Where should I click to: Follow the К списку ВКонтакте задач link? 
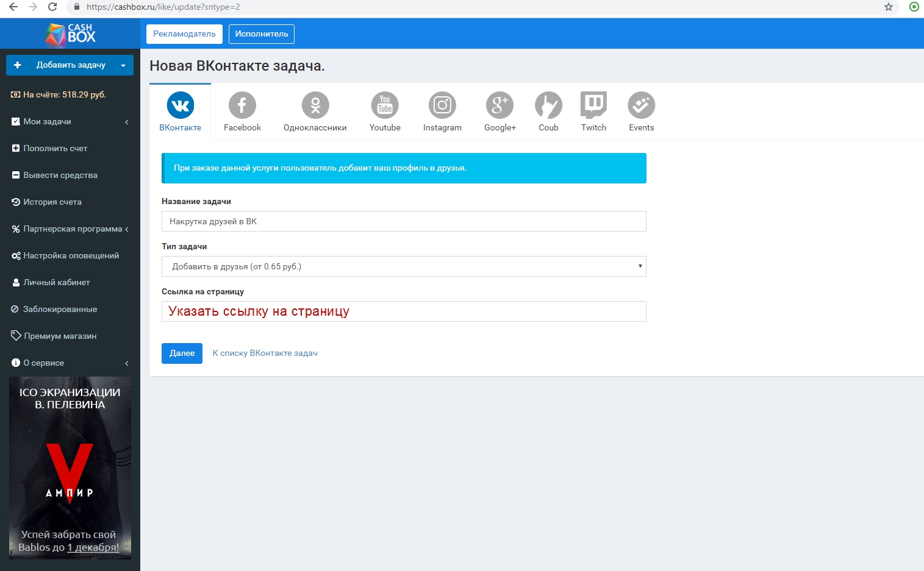tap(265, 353)
